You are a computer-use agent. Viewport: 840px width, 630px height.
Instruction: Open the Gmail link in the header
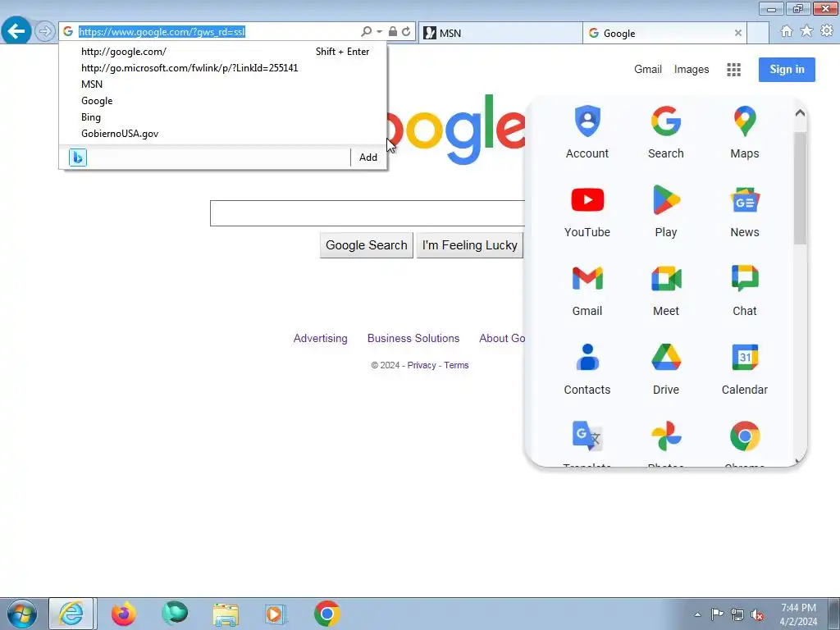coord(648,69)
